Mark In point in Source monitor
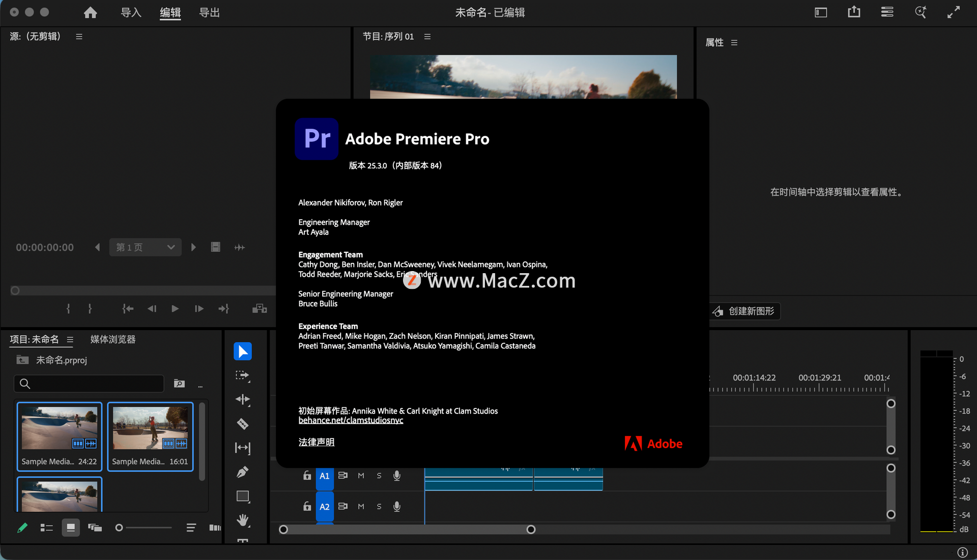Viewport: 977px width, 560px height. pyautogui.click(x=68, y=309)
